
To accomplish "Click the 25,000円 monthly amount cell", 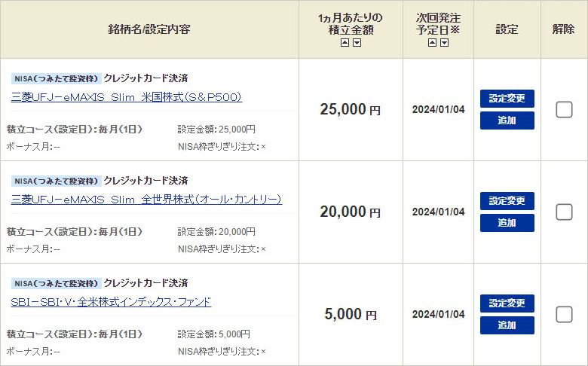I will 351,109.
